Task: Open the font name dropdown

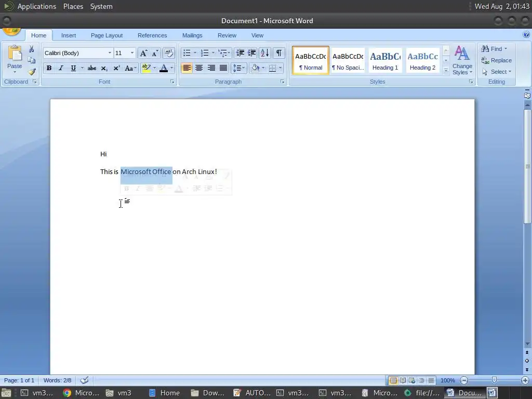Action: point(110,53)
